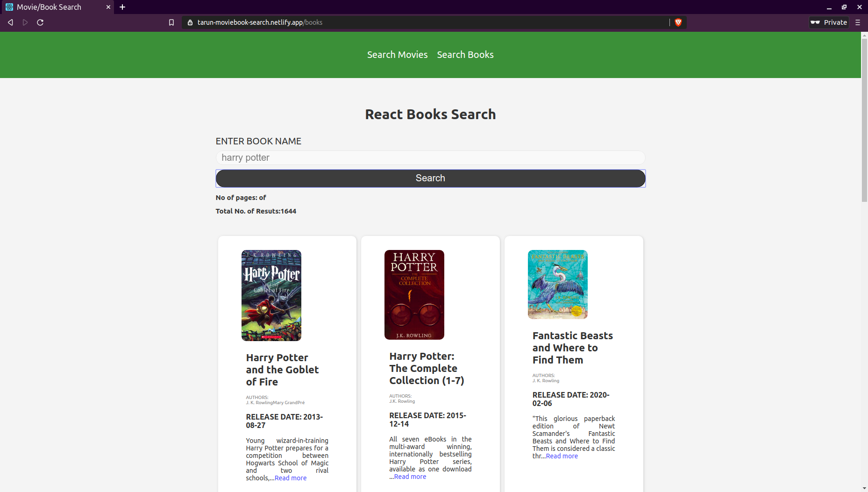Click the dark Search button
Viewport: 868px width, 492px height.
click(x=430, y=178)
